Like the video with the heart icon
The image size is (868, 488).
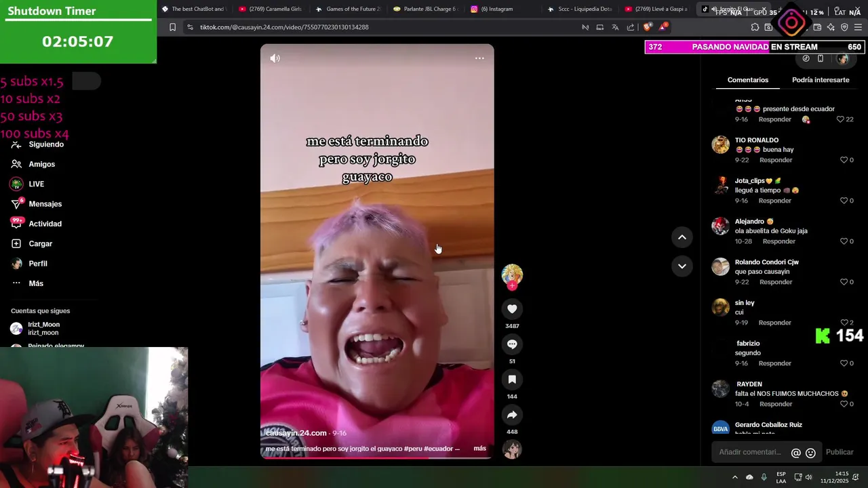click(512, 309)
